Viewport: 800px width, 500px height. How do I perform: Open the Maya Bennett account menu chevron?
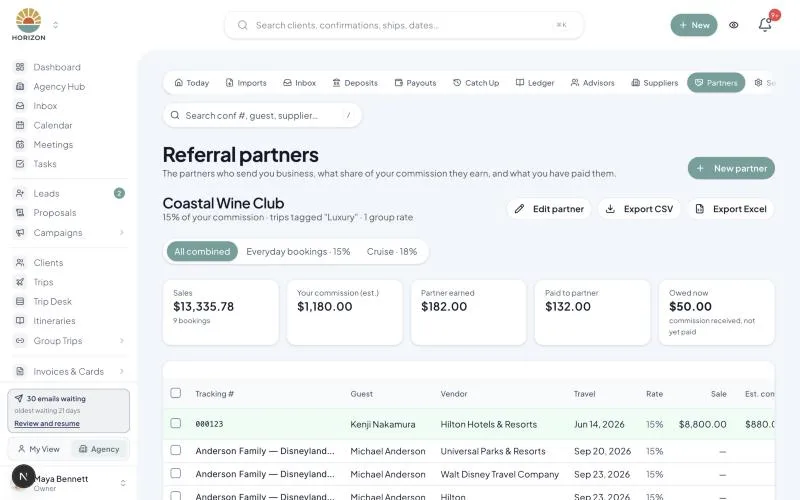coord(123,483)
